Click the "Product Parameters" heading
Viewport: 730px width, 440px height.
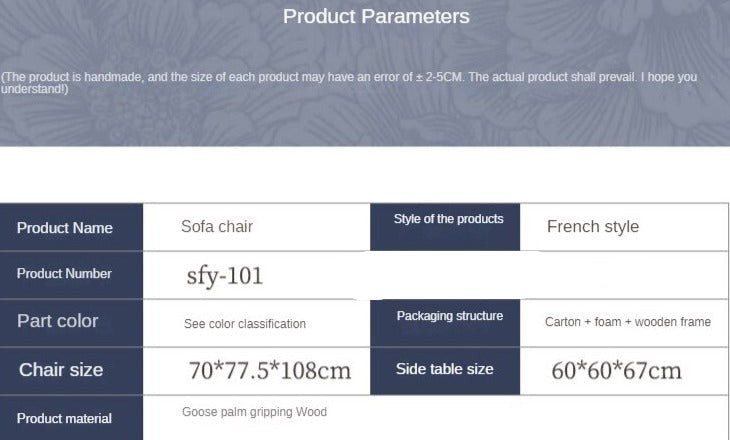(376, 16)
